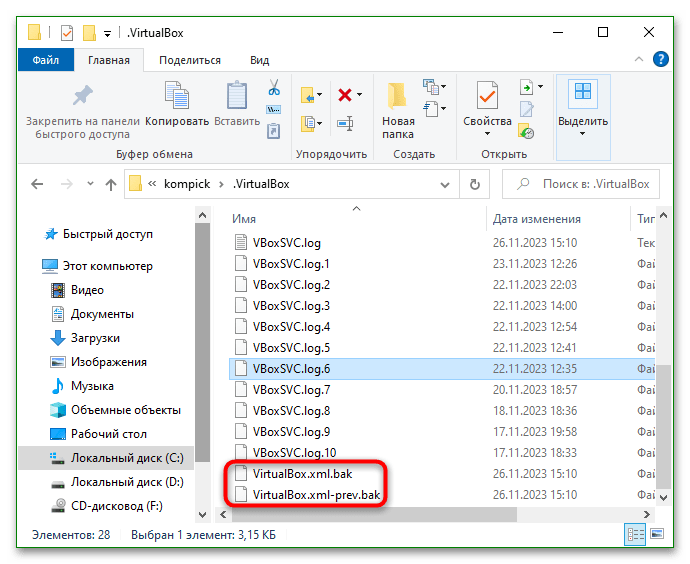
Task: Click the Back navigation arrow
Action: tap(37, 184)
